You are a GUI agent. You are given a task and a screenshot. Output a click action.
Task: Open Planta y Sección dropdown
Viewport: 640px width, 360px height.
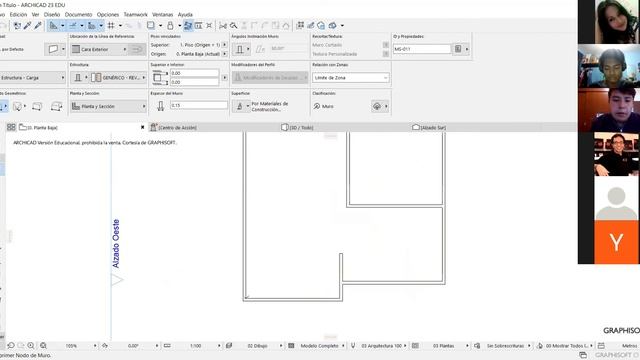click(x=108, y=106)
